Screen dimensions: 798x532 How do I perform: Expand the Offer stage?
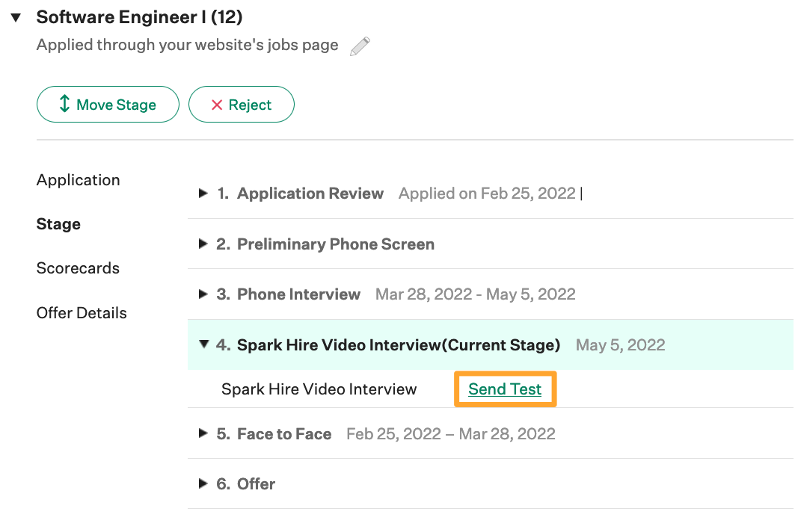coord(203,483)
